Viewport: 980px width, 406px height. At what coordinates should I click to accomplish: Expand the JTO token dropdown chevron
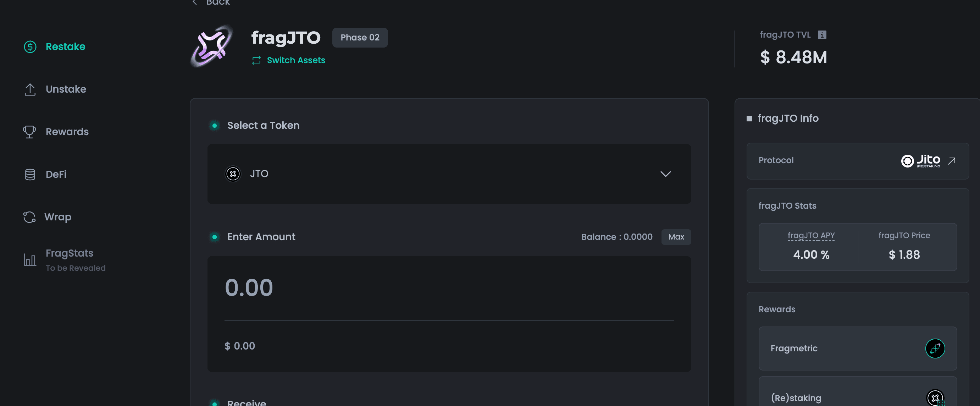click(665, 174)
